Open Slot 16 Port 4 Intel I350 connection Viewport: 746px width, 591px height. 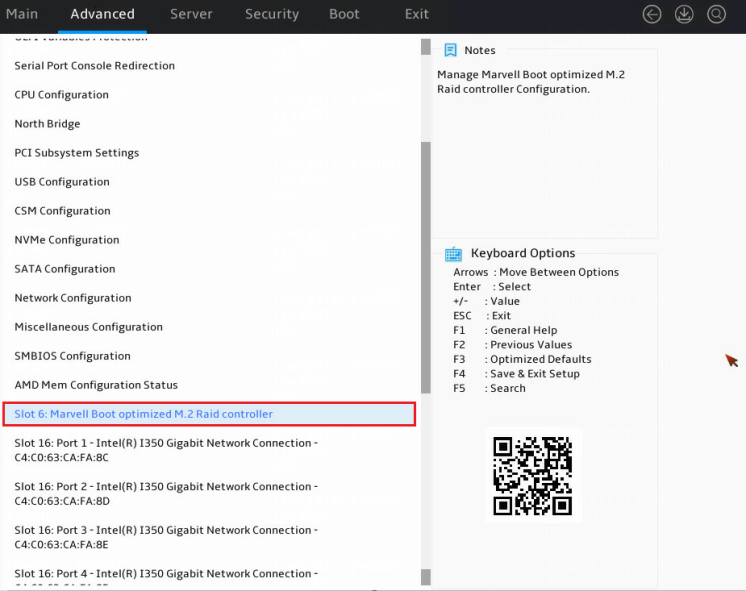click(x=166, y=576)
